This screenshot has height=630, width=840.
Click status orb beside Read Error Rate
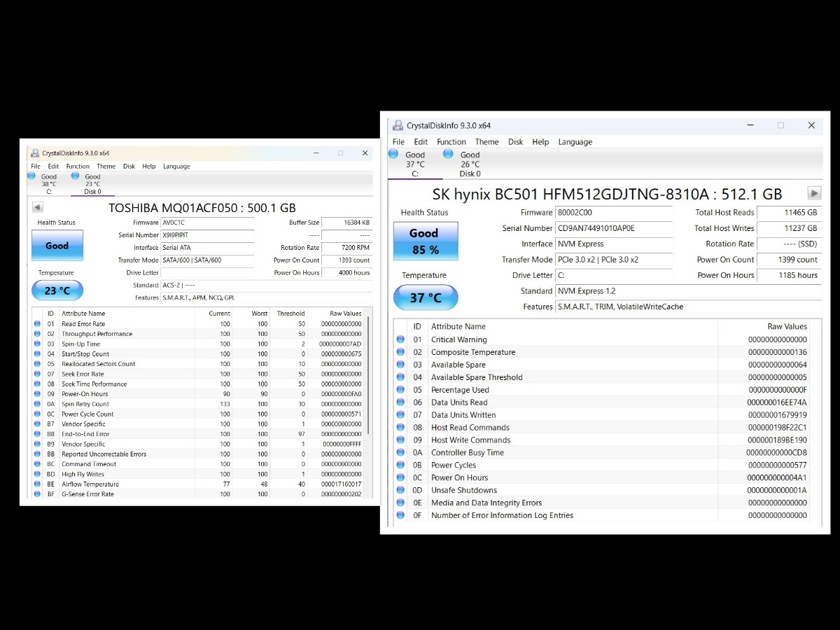[38, 324]
